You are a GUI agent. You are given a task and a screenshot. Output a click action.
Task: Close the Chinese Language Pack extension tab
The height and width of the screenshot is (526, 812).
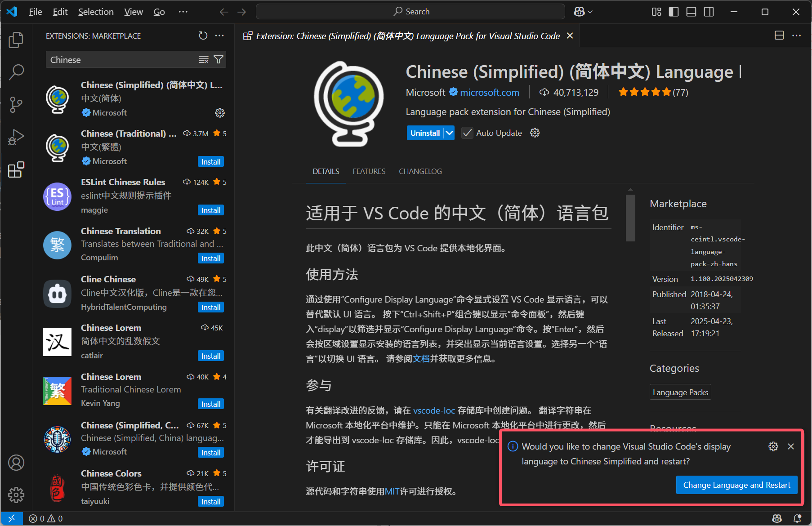(x=570, y=36)
